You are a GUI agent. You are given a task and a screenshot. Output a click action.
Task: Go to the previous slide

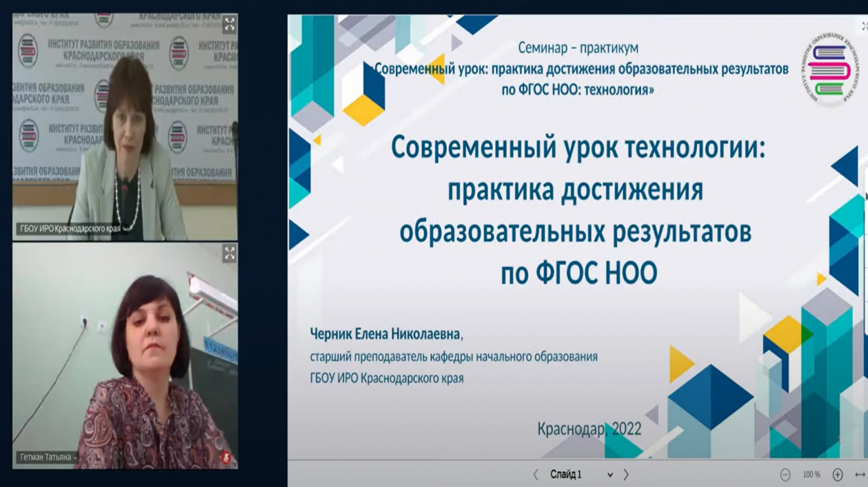pyautogui.click(x=536, y=475)
